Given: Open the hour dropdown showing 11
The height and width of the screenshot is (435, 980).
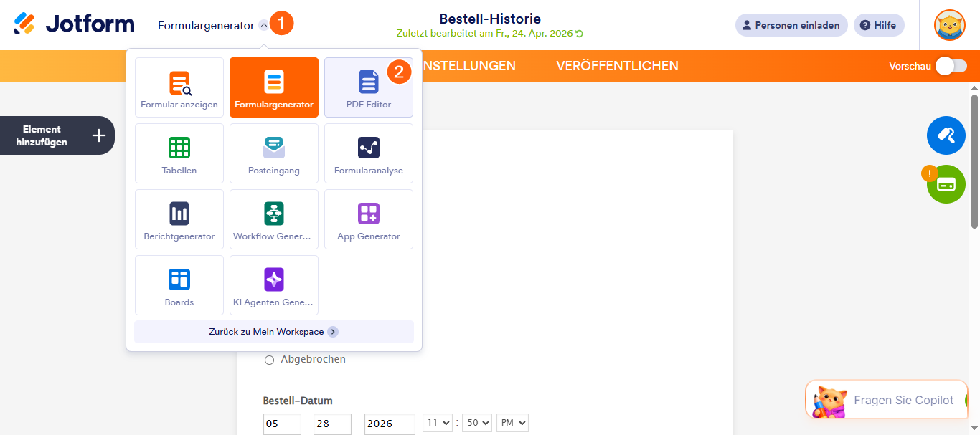Looking at the screenshot, I should click(x=438, y=423).
